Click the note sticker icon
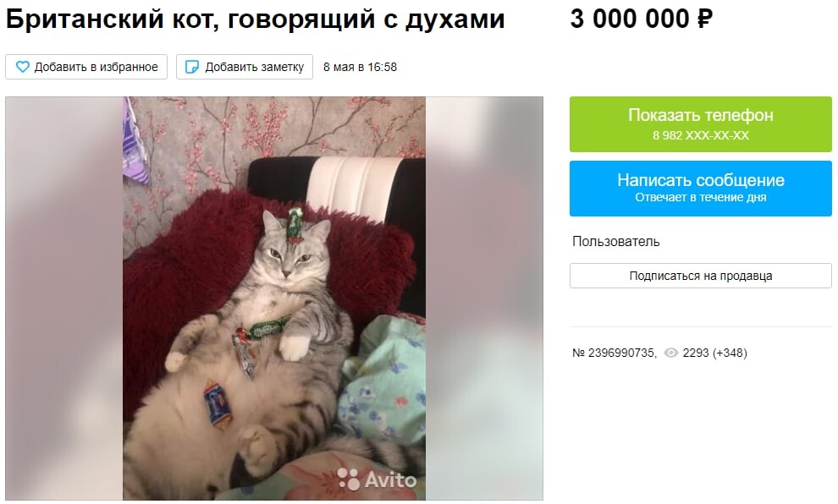Viewport: 838px width, 504px height. tap(191, 67)
